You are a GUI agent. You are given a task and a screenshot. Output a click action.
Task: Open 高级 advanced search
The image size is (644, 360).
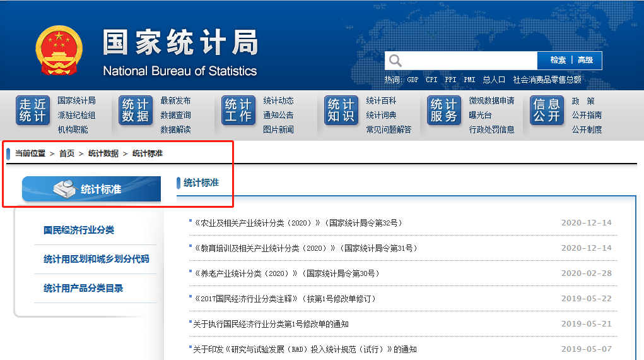[585, 61]
